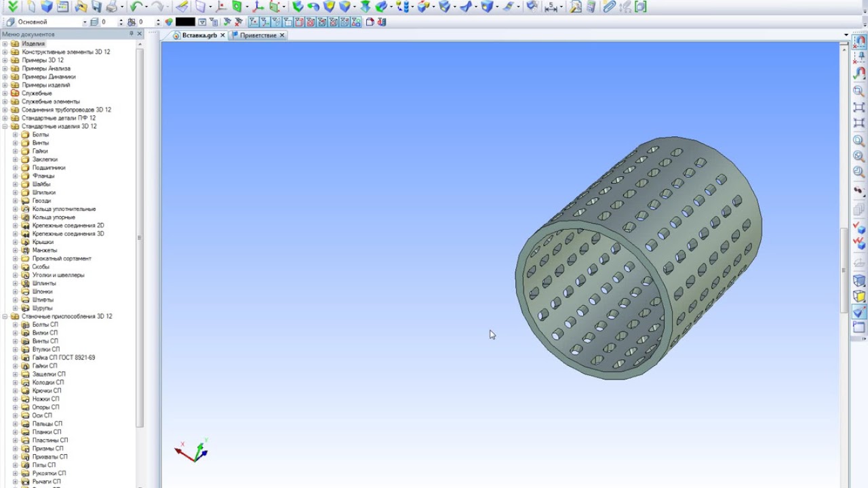The height and width of the screenshot is (488, 868).
Task: Click the perforated cylinder model in viewport
Action: point(639,258)
